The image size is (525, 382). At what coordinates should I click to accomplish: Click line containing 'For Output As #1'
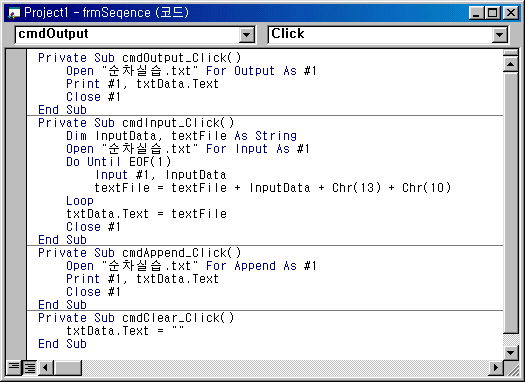coord(191,71)
